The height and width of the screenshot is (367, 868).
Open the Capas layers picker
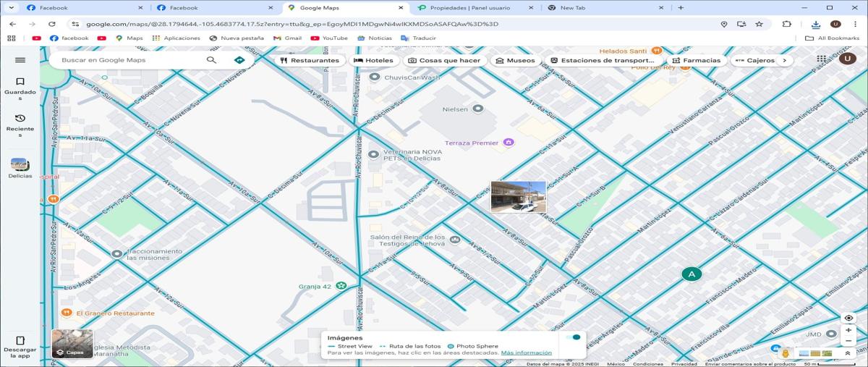click(72, 344)
